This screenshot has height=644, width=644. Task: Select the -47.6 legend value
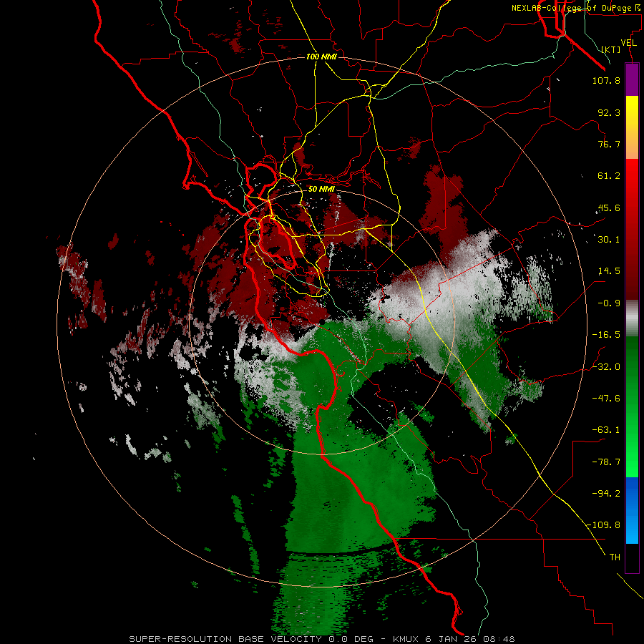coord(606,399)
